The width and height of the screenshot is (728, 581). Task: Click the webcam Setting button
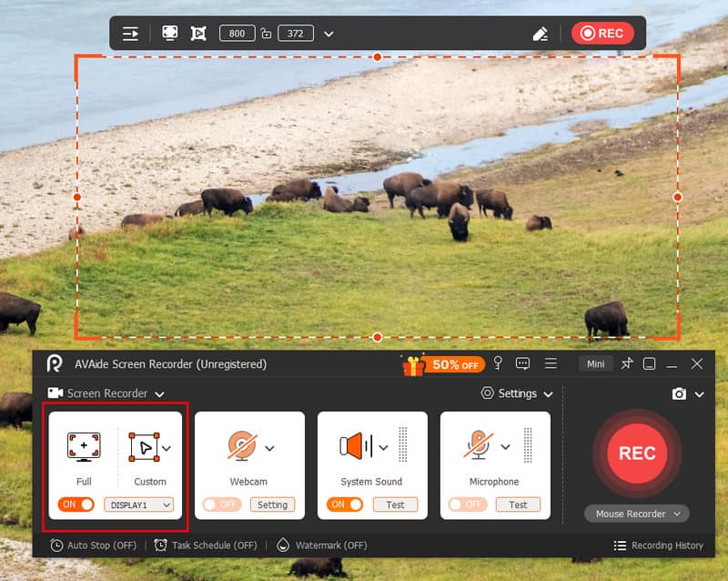[272, 505]
